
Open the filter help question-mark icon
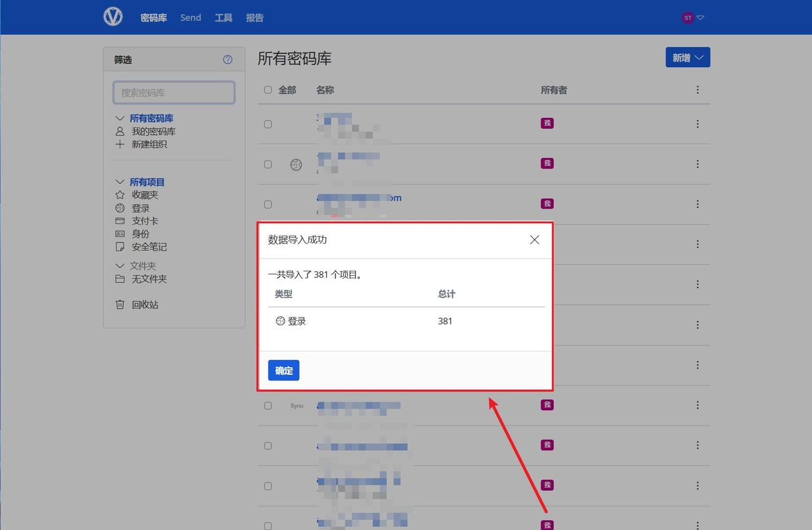(x=228, y=60)
